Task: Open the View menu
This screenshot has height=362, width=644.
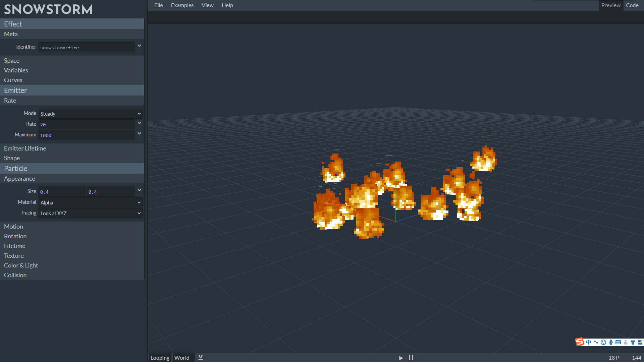Action: click(x=208, y=5)
